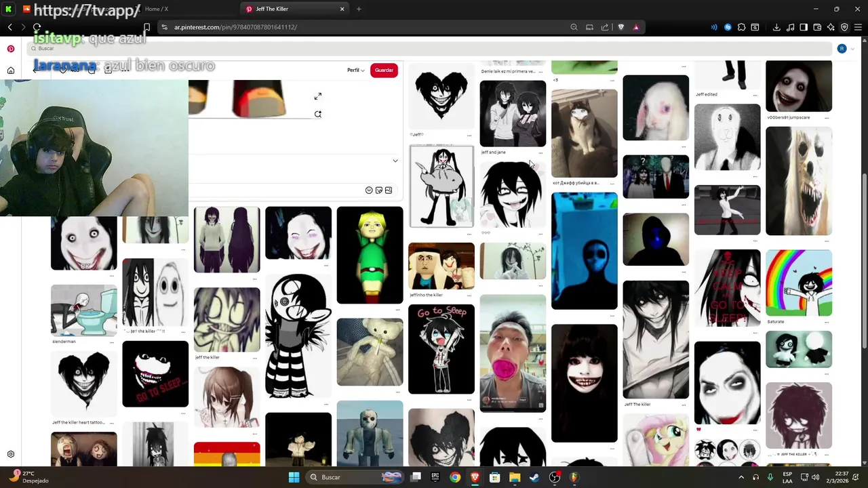868x488 pixels.
Task: Open the rainbow Saturate pin image
Action: tap(799, 283)
